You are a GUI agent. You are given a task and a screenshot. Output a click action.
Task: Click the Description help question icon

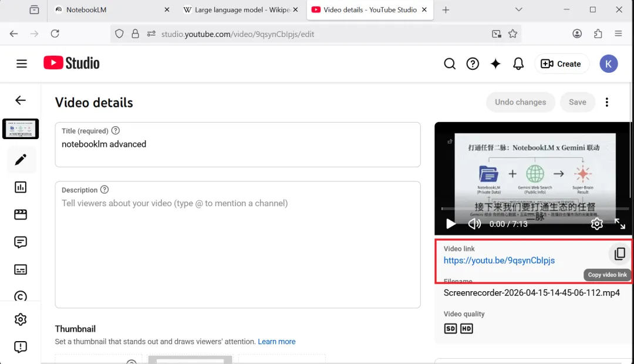coord(104,189)
